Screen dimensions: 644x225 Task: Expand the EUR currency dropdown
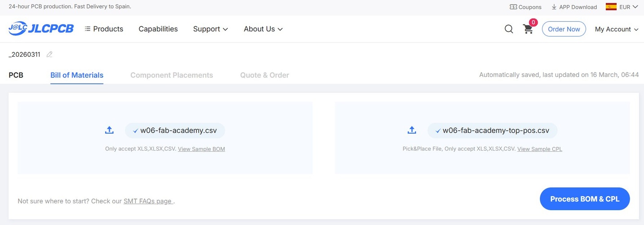click(628, 7)
